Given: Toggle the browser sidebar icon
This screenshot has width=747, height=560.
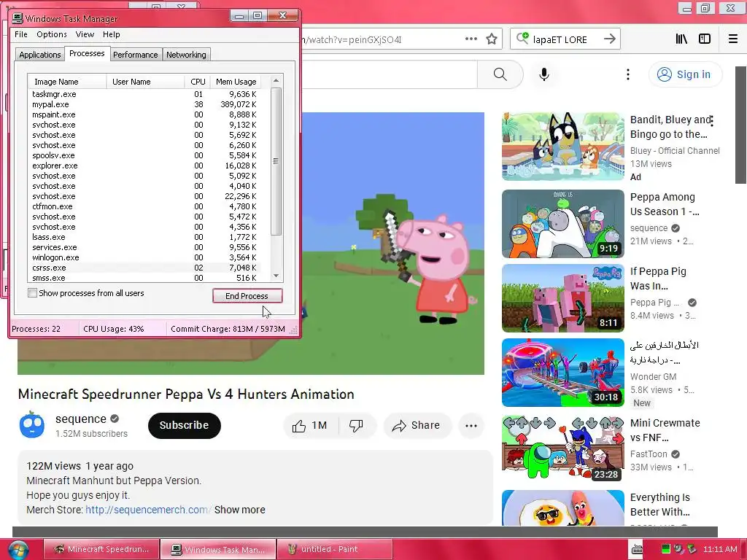Looking at the screenshot, I should [705, 39].
